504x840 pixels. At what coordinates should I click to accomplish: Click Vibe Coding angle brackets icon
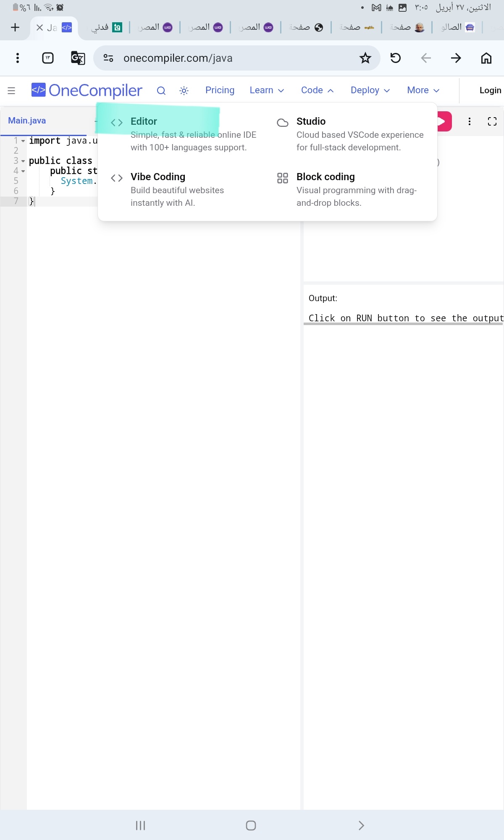pos(117,178)
